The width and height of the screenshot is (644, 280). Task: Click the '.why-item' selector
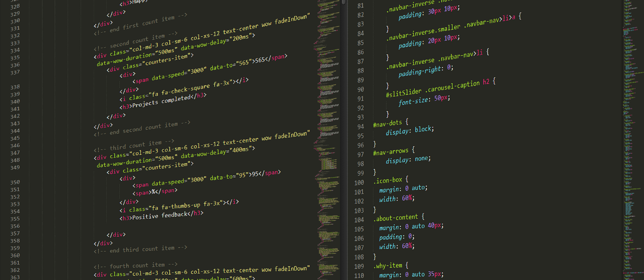click(388, 266)
